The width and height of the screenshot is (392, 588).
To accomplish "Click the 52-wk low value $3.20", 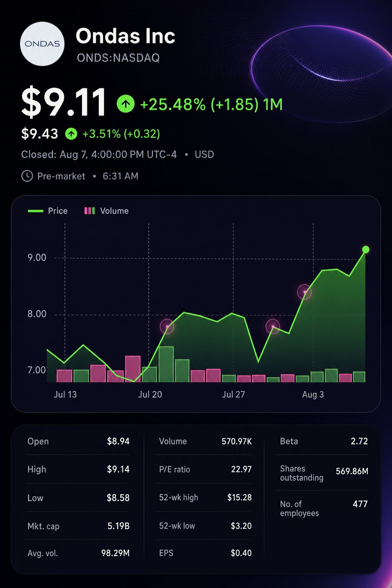I will point(241,526).
